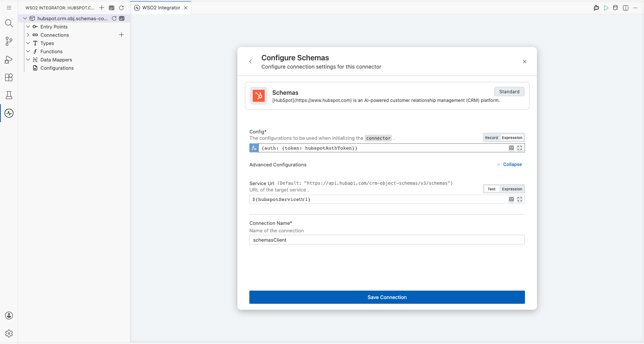Close the WSO2 Integrator tab
The width and height of the screenshot is (644, 344).
(186, 8)
